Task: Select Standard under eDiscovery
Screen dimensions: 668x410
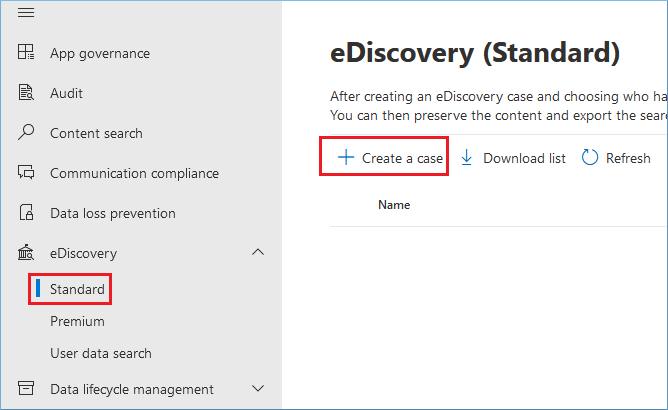Action: [77, 289]
